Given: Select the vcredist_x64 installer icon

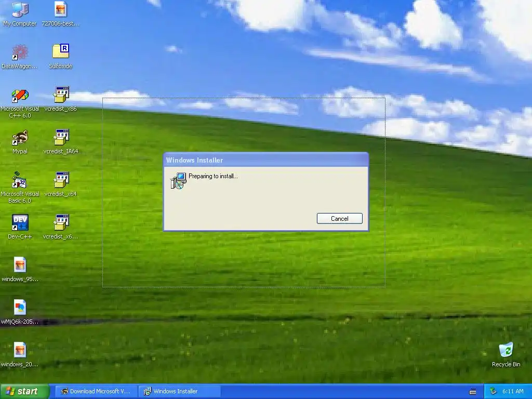Looking at the screenshot, I should [60, 184].
